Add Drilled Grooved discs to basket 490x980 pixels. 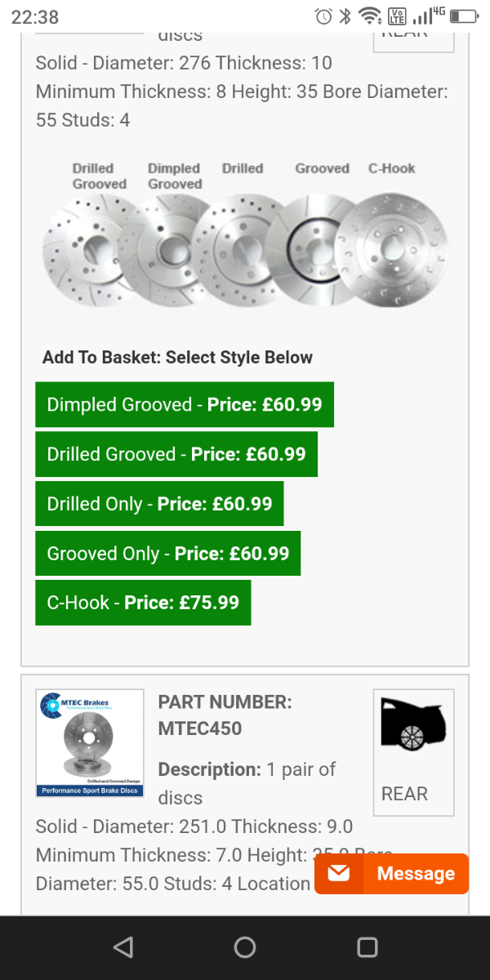[x=176, y=454]
